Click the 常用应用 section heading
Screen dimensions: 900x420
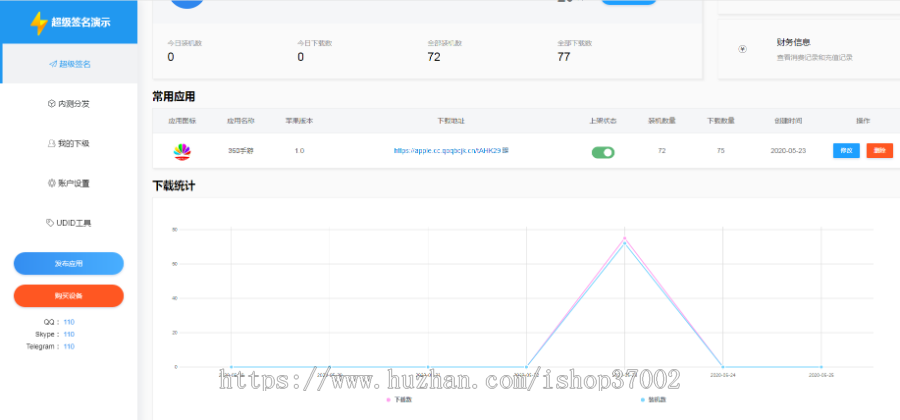[174, 96]
